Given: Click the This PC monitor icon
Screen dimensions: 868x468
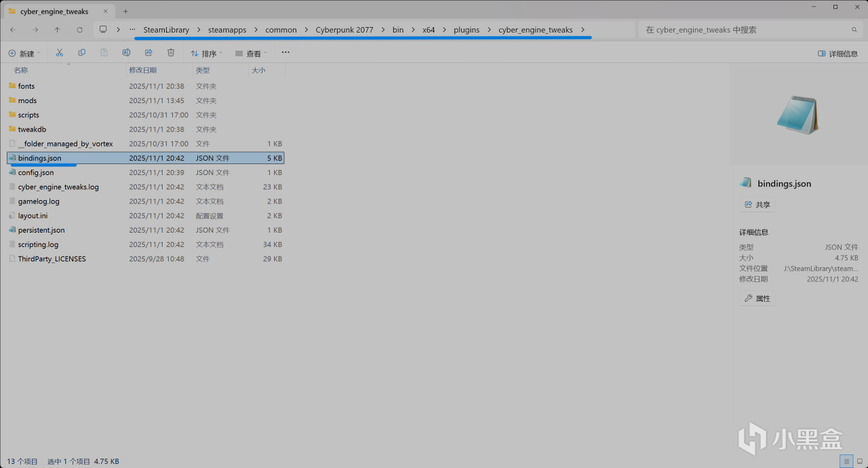Looking at the screenshot, I should tap(103, 30).
